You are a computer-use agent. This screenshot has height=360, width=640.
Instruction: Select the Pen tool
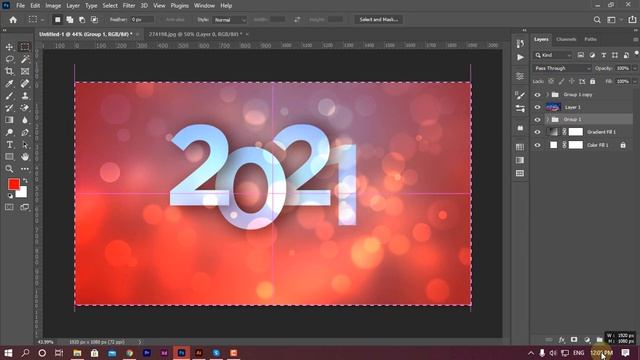coord(24,132)
